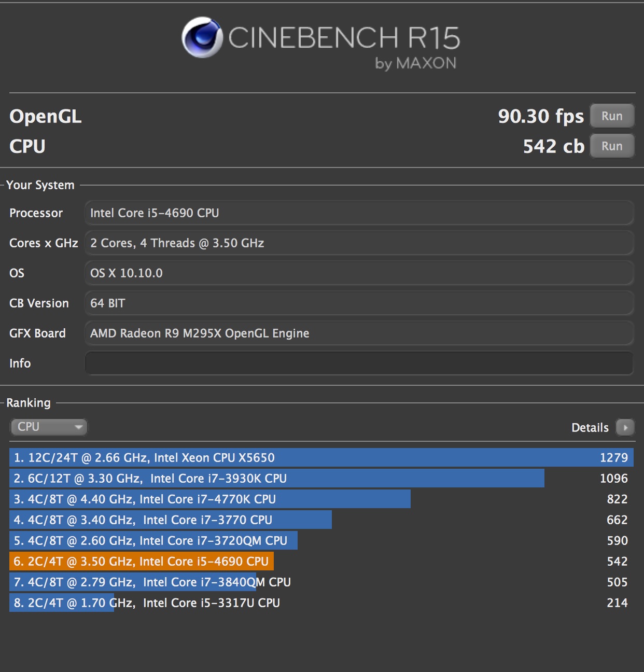Image resolution: width=644 pixels, height=672 pixels.
Task: Click the 590 score value
Action: coord(618,541)
